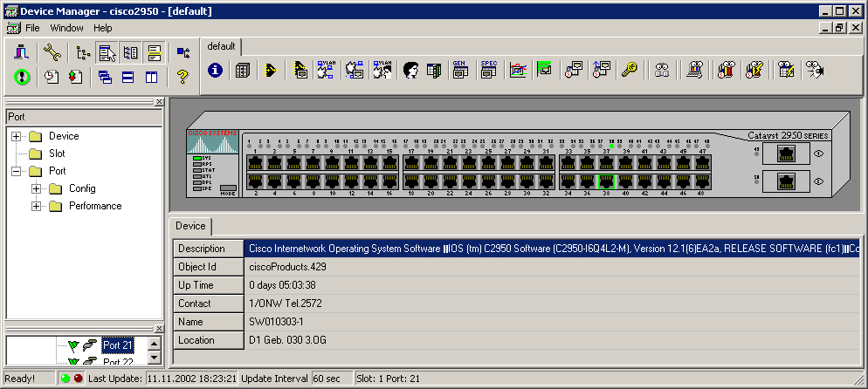Toggle the pressed list-with-cursor view button
The height and width of the screenshot is (389, 868).
107,52
